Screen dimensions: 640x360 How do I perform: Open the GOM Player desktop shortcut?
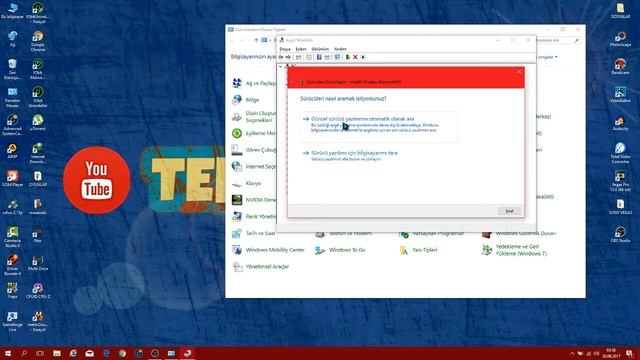12,178
